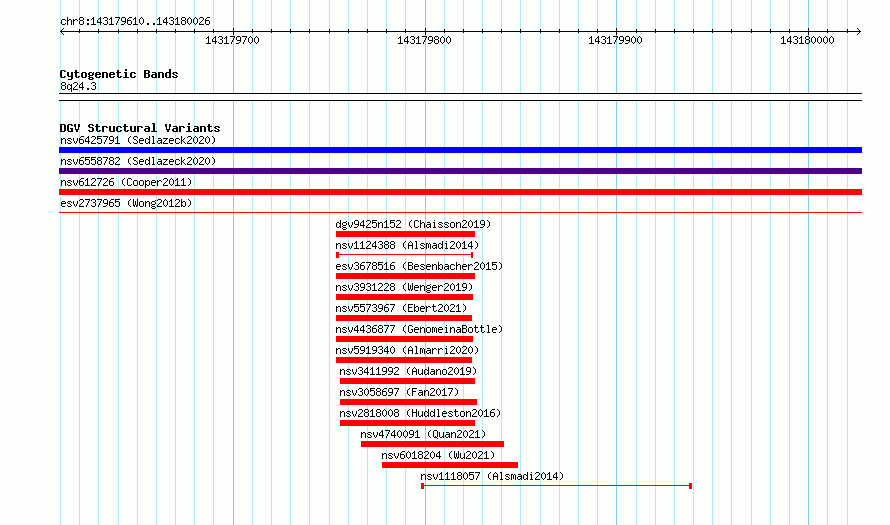The height and width of the screenshot is (525, 890).
Task: Click the Cytogenetic Bands track title
Action: [119, 74]
